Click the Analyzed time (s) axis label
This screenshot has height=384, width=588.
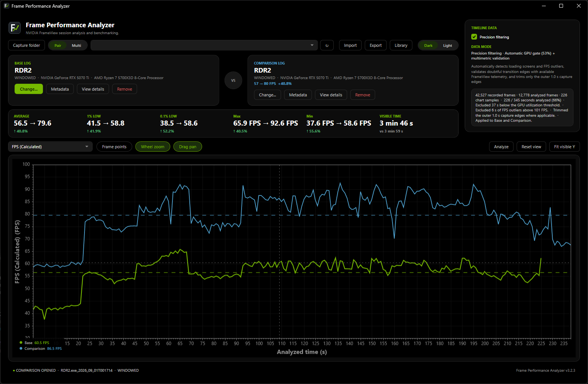(x=302, y=352)
